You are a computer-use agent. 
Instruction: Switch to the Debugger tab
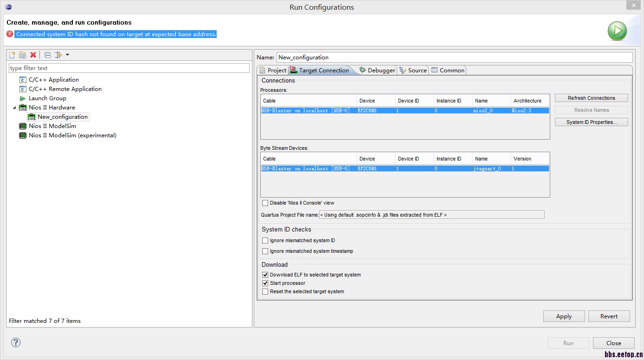pos(377,71)
